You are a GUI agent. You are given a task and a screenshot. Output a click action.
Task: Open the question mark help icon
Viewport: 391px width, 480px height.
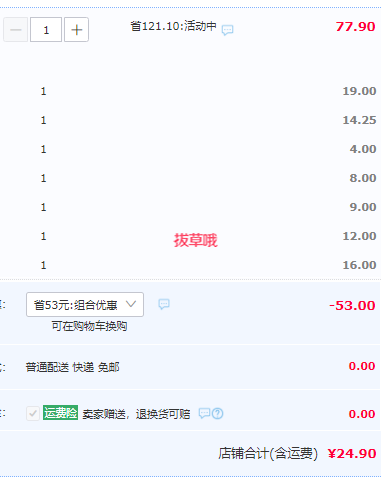coord(217,414)
